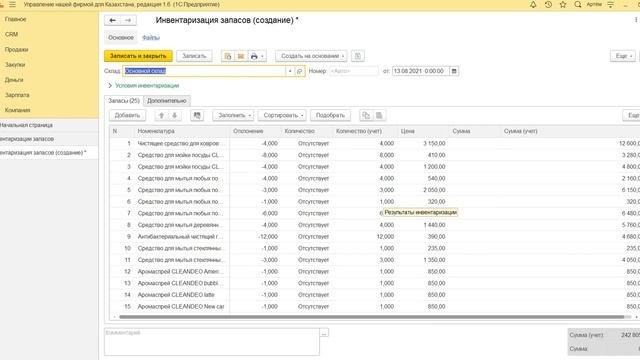
Task: Click price cell 3 150,00
Action: 423,143
